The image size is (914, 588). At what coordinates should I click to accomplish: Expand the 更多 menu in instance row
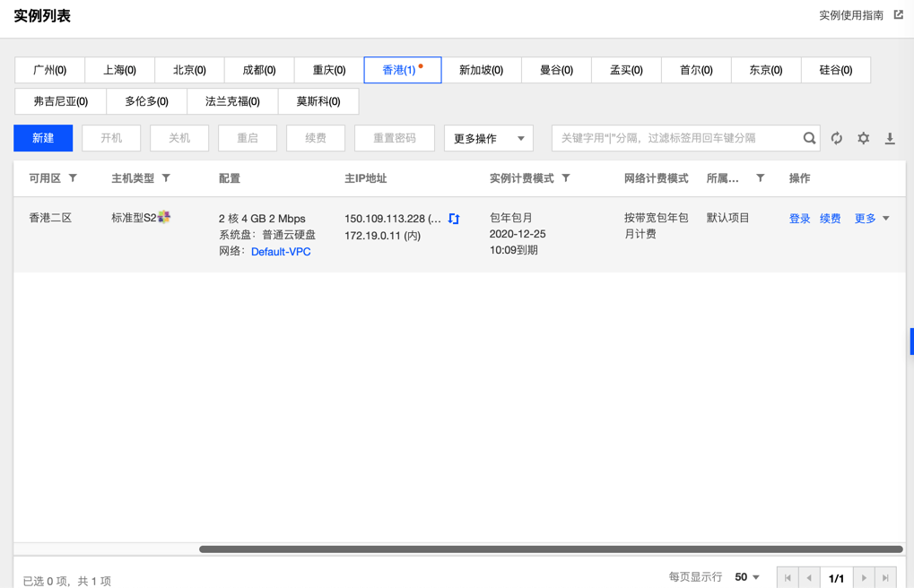872,219
